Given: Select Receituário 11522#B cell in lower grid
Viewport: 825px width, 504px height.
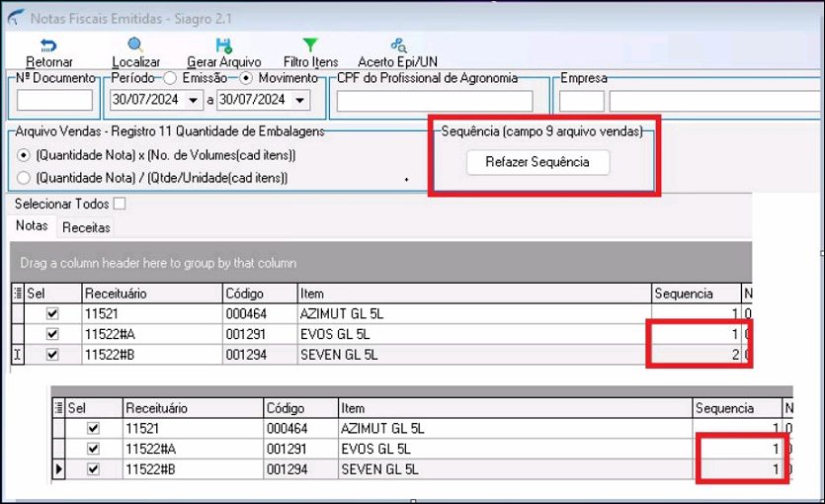Looking at the screenshot, I should pyautogui.click(x=193, y=468).
